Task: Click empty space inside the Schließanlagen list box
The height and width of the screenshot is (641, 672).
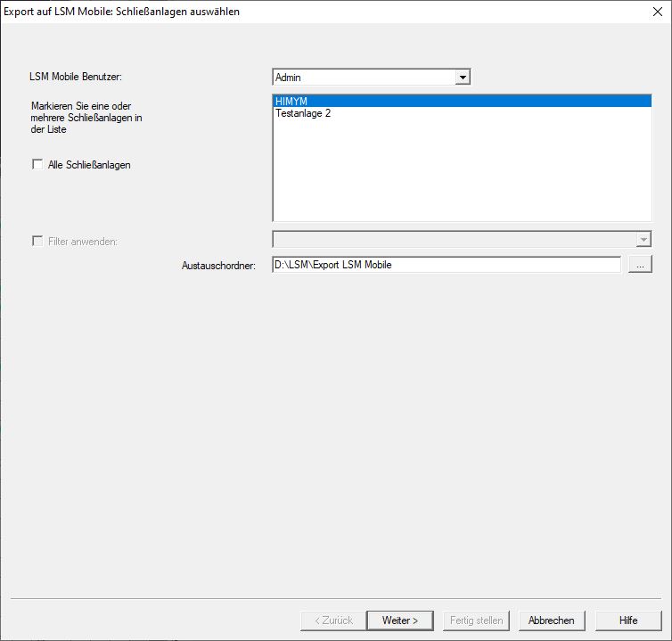Action: point(462,178)
